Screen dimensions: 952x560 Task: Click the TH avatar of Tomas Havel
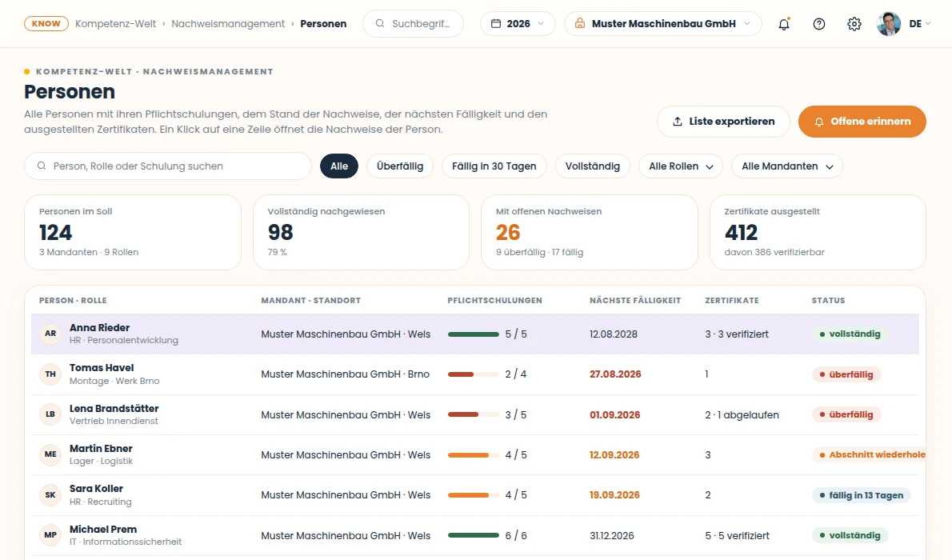click(x=50, y=374)
